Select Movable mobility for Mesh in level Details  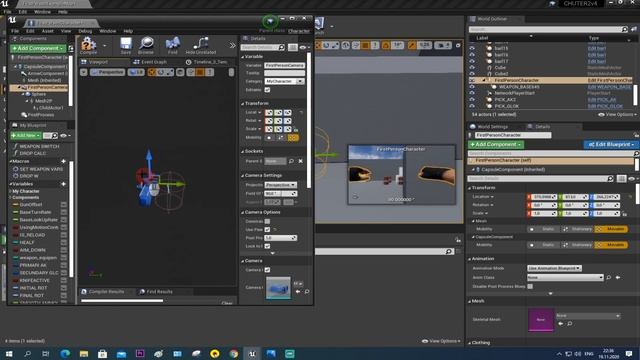612,229
